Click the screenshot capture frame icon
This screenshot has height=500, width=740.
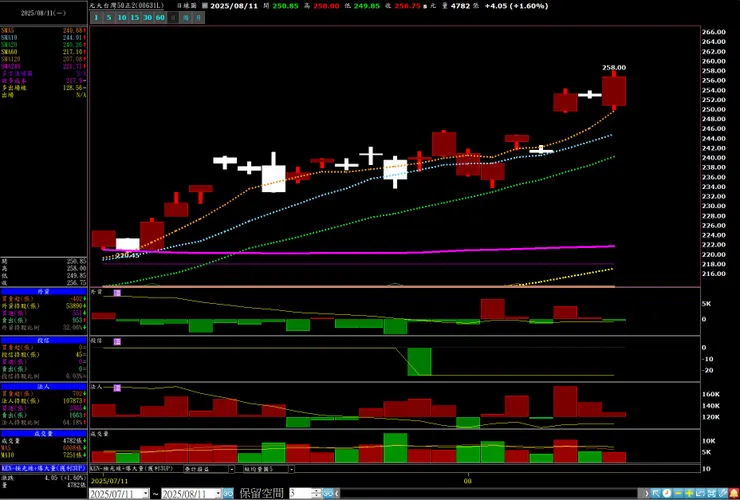tap(711, 493)
